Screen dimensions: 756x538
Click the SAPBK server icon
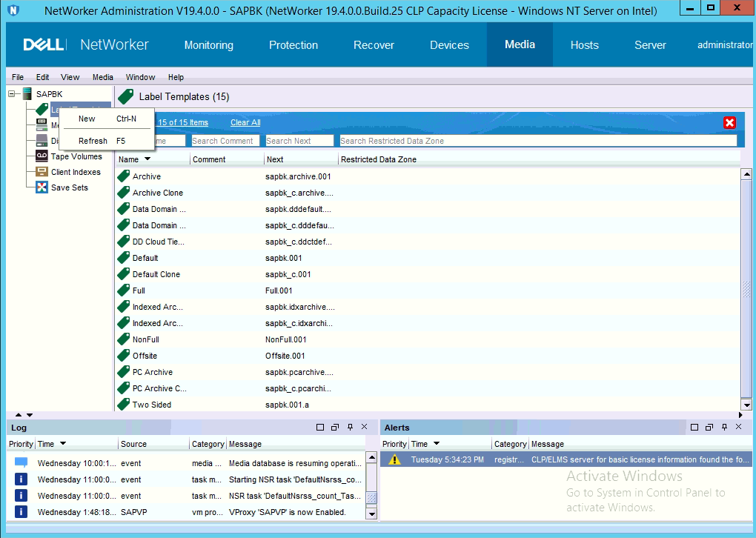[x=27, y=94]
